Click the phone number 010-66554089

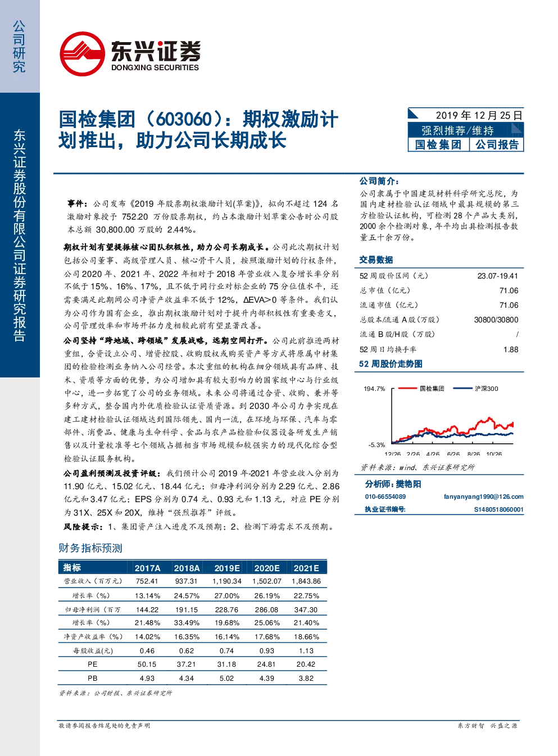(385, 497)
